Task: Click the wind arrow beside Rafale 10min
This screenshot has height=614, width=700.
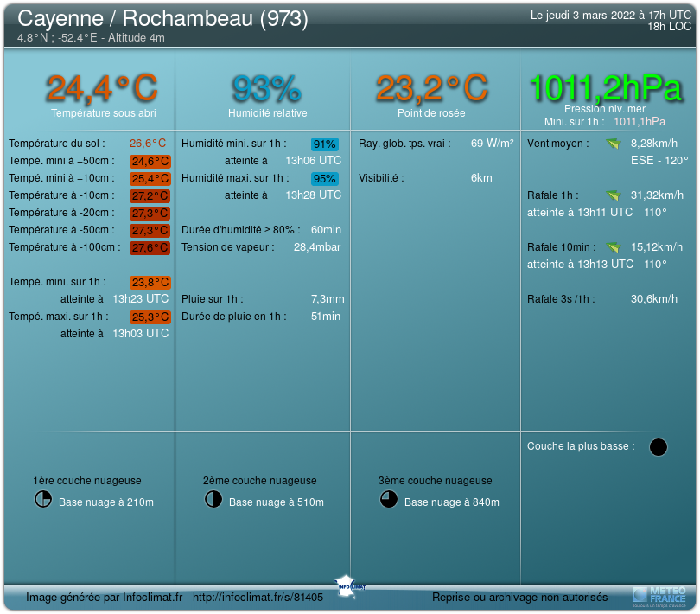Action: [x=614, y=247]
